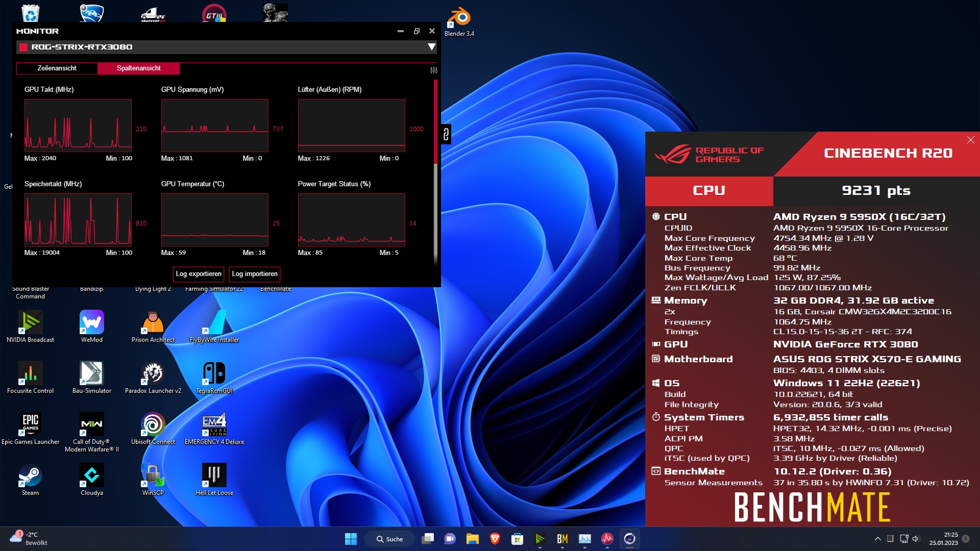Viewport: 980px width, 551px height.
Task: Launch Ubisoft Connect desktop shortcut
Action: pyautogui.click(x=153, y=429)
